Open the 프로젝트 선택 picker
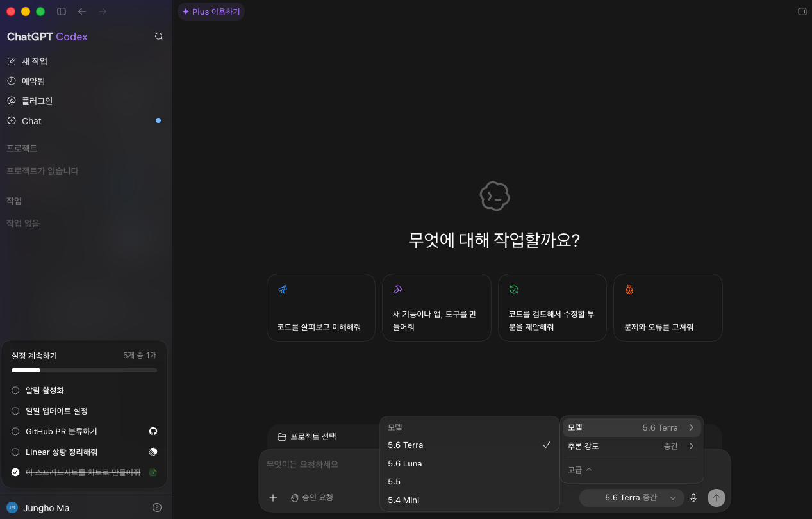Image resolution: width=812 pixels, height=519 pixels. pyautogui.click(x=307, y=437)
